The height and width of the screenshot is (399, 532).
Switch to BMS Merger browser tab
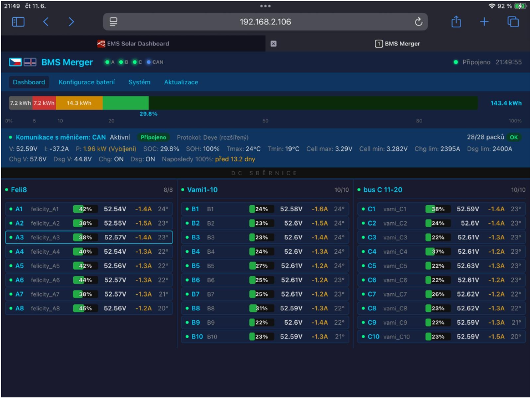coord(398,44)
